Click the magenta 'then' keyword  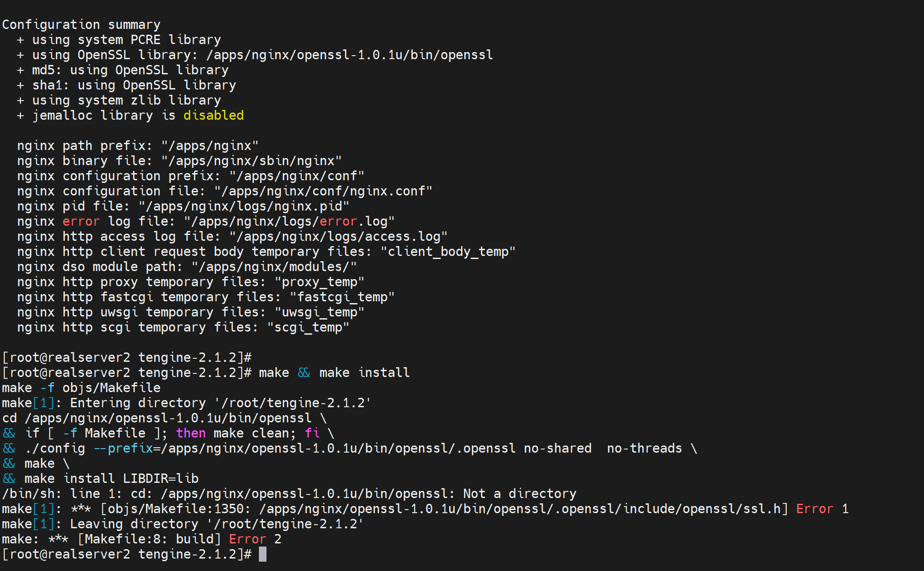190,433
